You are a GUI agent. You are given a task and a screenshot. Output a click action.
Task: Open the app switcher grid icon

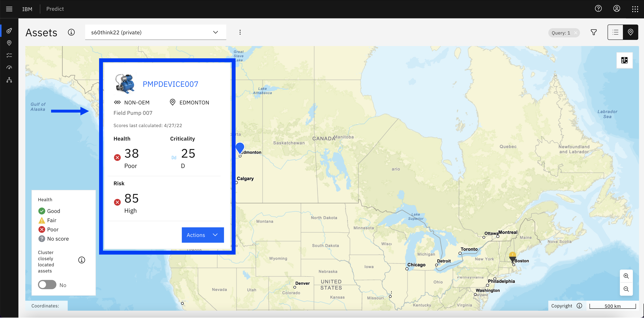coord(635,9)
